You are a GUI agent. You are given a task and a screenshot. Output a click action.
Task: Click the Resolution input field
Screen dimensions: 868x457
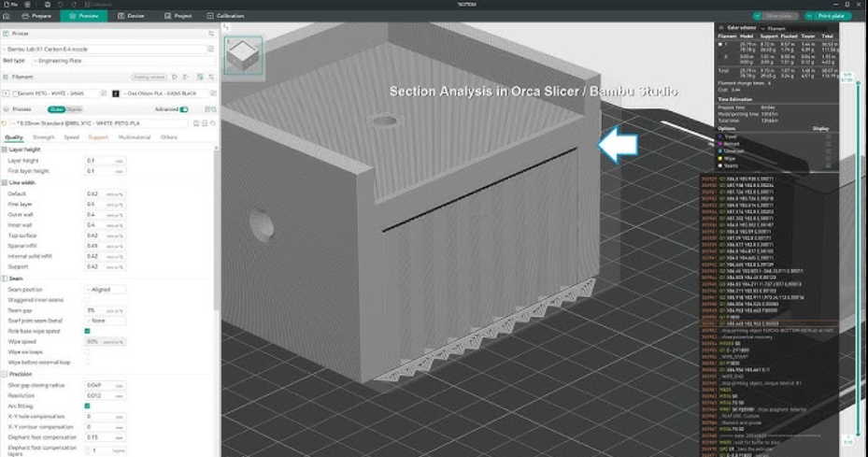point(105,396)
